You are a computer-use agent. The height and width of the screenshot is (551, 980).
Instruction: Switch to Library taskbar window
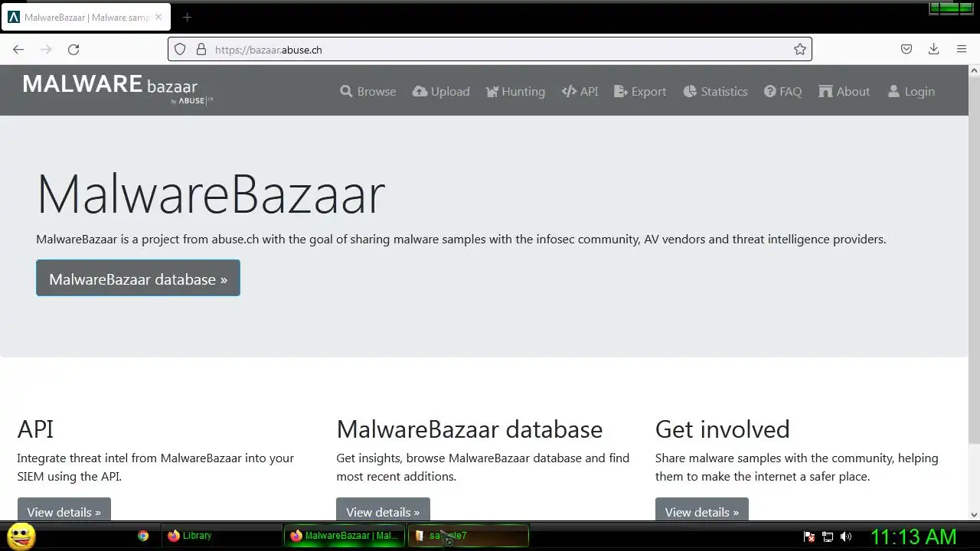220,536
